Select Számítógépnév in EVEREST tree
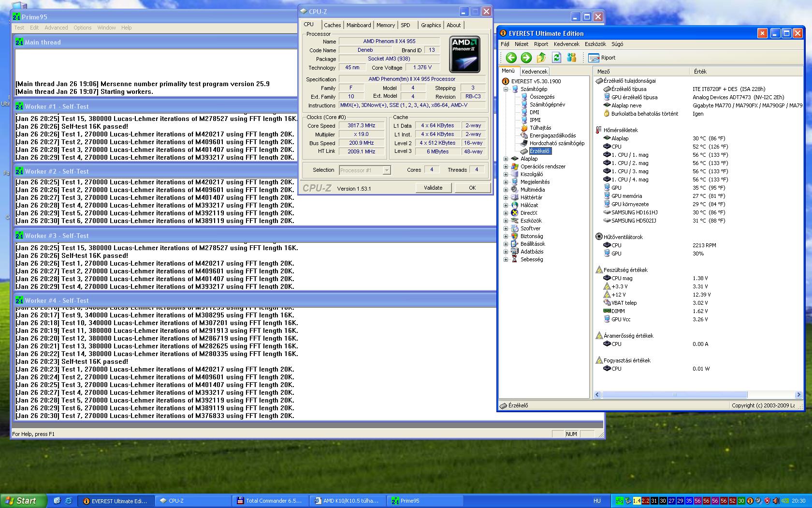Screen dimensions: 812x508 [x=543, y=105]
